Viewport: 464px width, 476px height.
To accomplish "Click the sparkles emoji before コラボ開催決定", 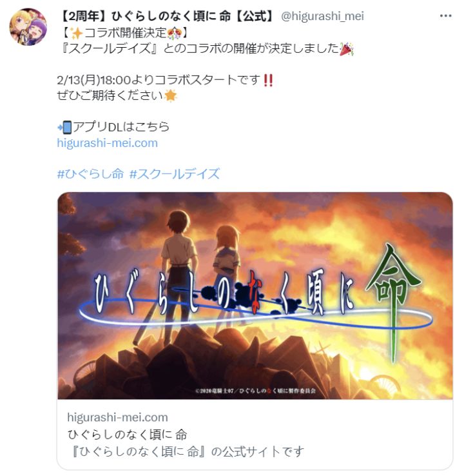I will (76, 32).
